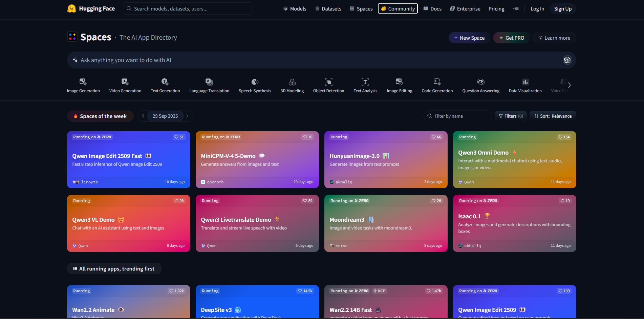Expand the Filters menu

(510, 116)
